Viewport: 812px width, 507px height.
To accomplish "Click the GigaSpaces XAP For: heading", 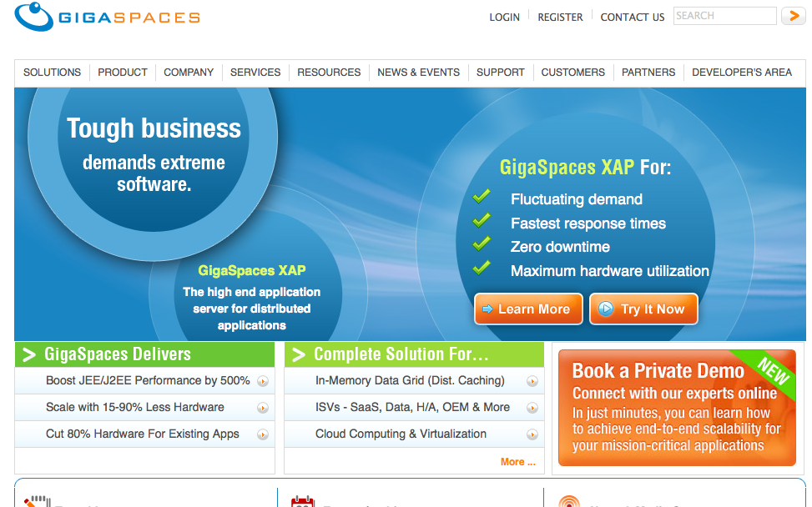I will tap(585, 167).
